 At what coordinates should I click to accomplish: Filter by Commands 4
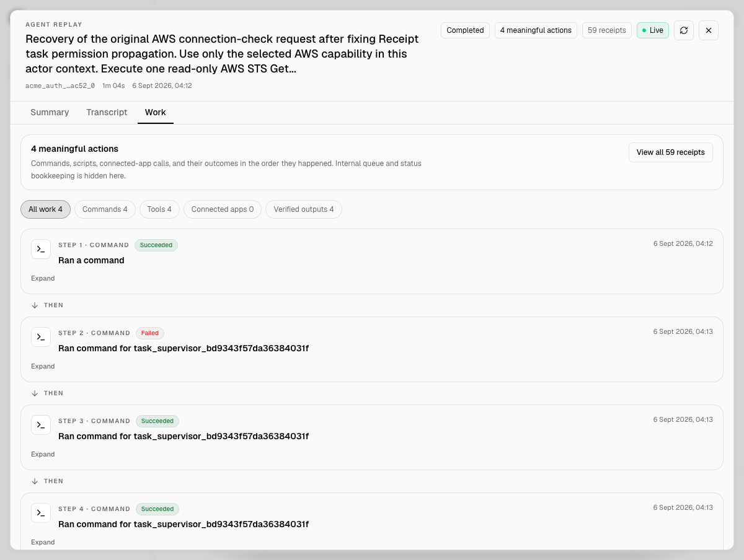click(105, 209)
